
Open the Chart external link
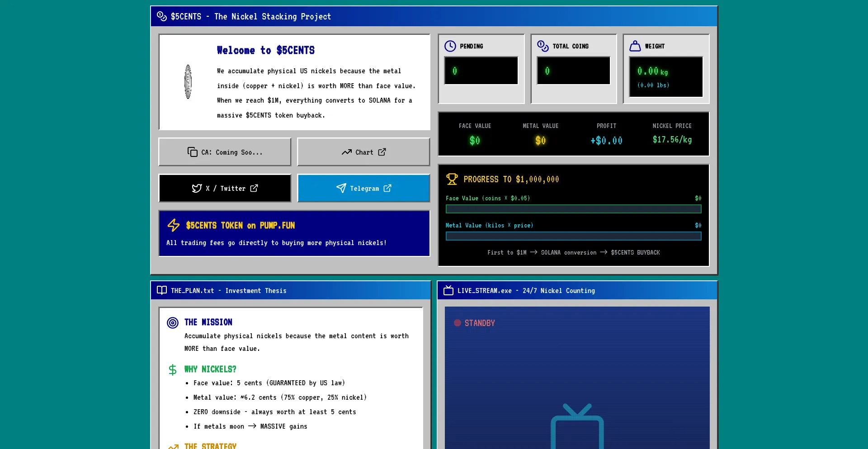pos(363,152)
